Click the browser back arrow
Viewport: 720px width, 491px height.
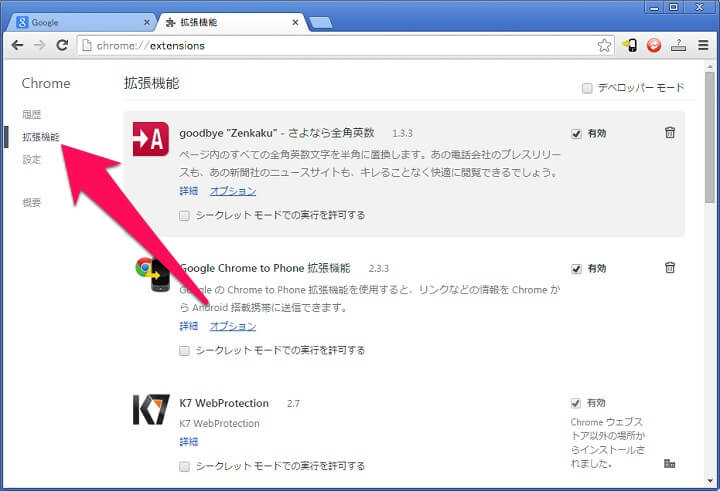tap(17, 45)
